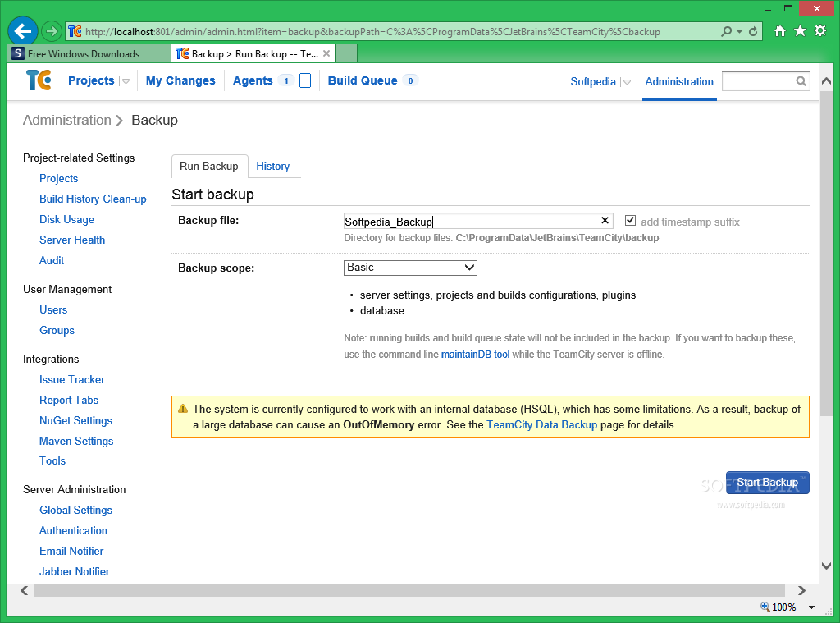The height and width of the screenshot is (623, 840).
Task: Click the vertical scrollbar up arrow
Action: tap(826, 81)
